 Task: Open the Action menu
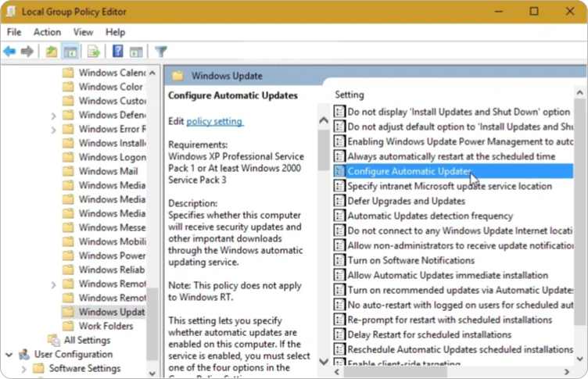47,32
